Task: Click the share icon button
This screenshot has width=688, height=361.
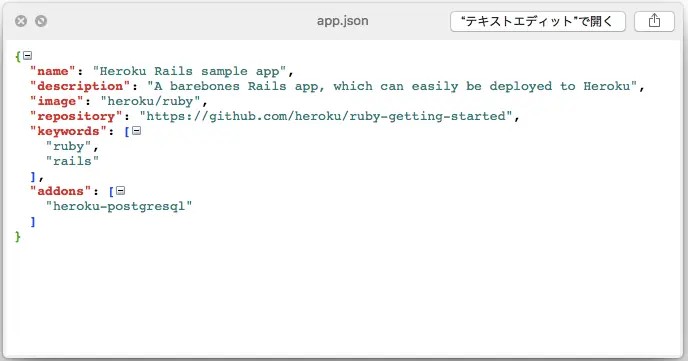Action: tap(654, 21)
